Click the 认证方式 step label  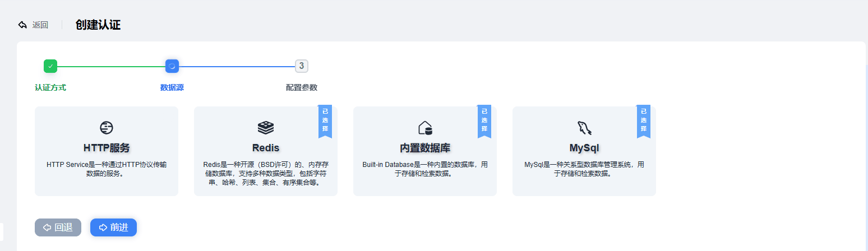click(x=50, y=88)
